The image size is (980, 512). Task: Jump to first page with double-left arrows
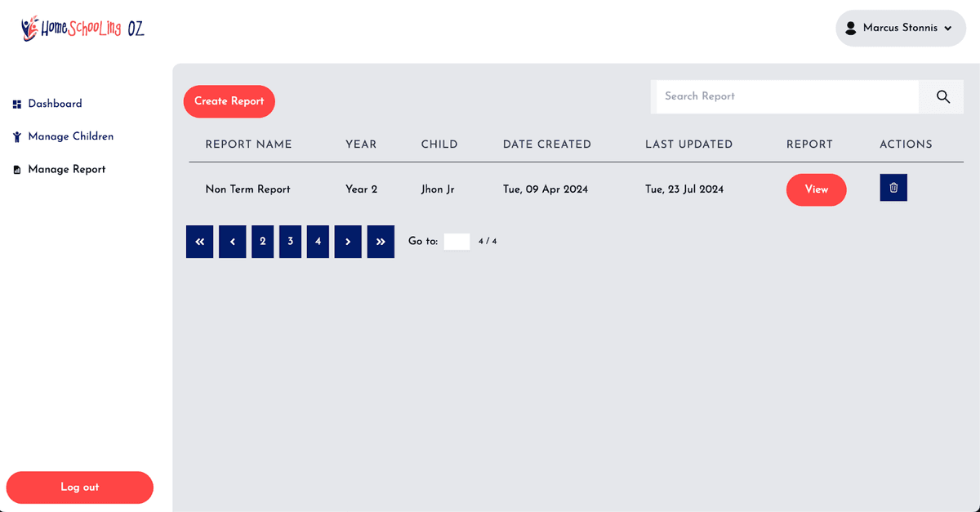point(199,242)
